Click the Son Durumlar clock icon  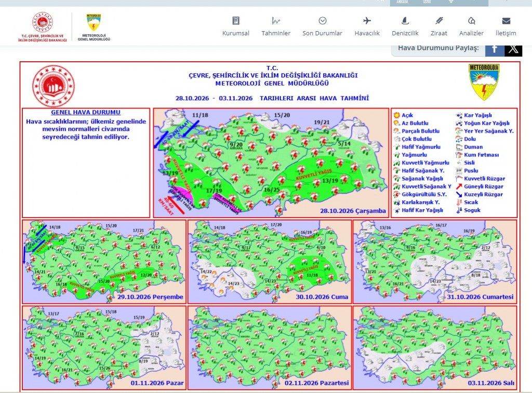click(322, 21)
